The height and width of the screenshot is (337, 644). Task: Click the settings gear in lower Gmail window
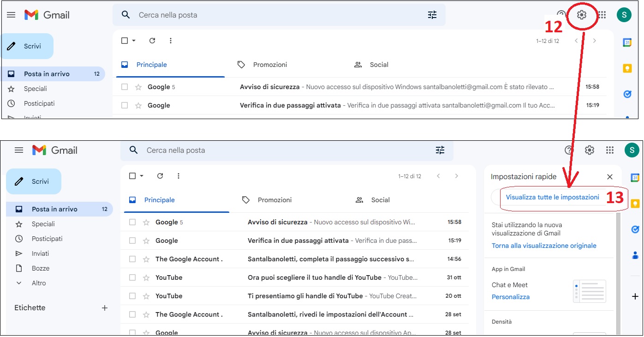(590, 150)
